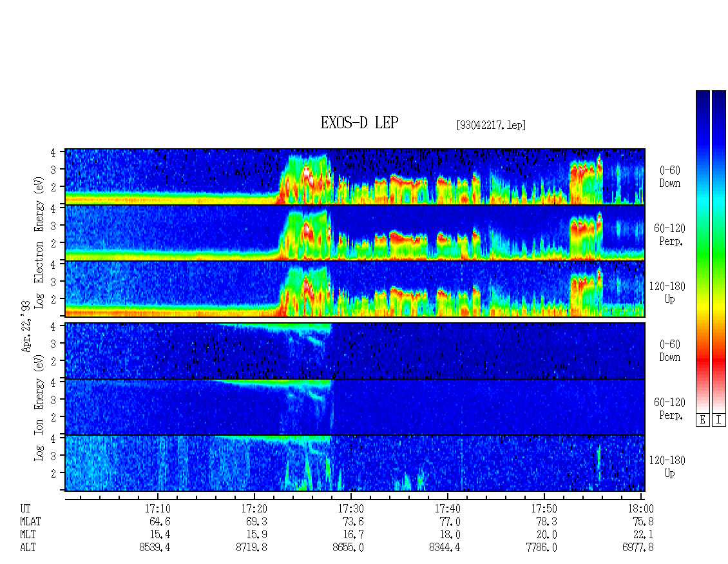Click the 18:00 time tick label
Screen dimensions: 728x564
pyautogui.click(x=640, y=509)
